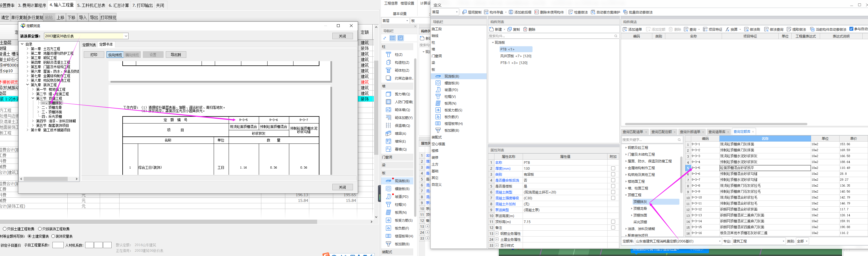Click the 删除未使用构件 toolbar icon

point(536,12)
